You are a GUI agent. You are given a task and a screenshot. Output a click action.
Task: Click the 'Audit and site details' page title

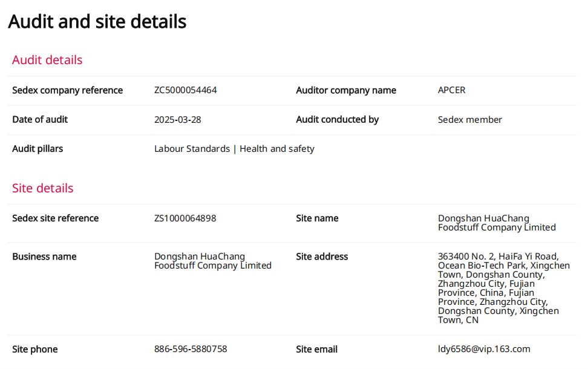[97, 22]
